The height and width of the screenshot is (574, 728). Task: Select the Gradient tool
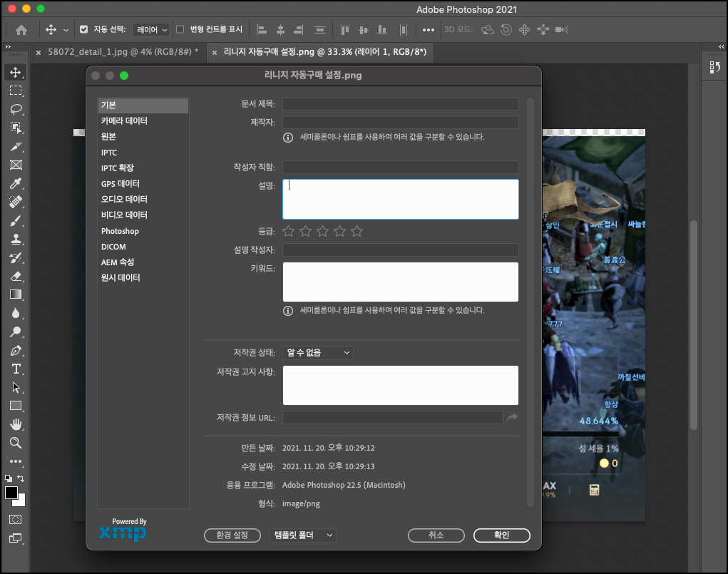16,294
